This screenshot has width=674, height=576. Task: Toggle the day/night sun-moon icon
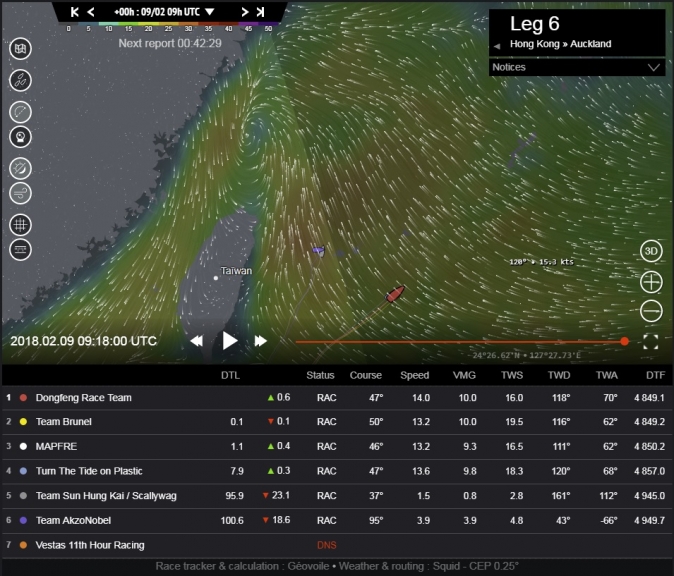(20, 169)
